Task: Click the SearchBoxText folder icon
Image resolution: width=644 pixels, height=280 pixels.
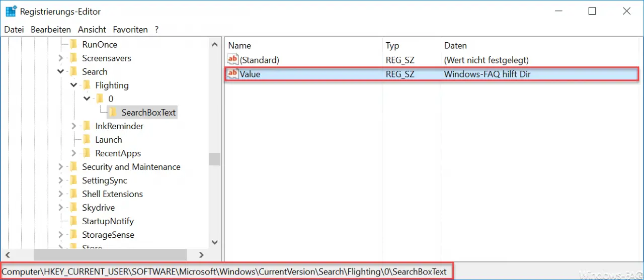Action: pos(113,113)
